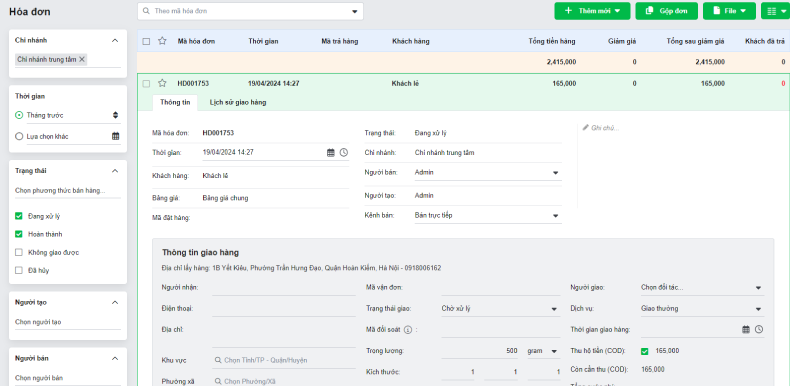Click the Mã vận đơn input field
The image size is (790, 386).
[x=500, y=288]
